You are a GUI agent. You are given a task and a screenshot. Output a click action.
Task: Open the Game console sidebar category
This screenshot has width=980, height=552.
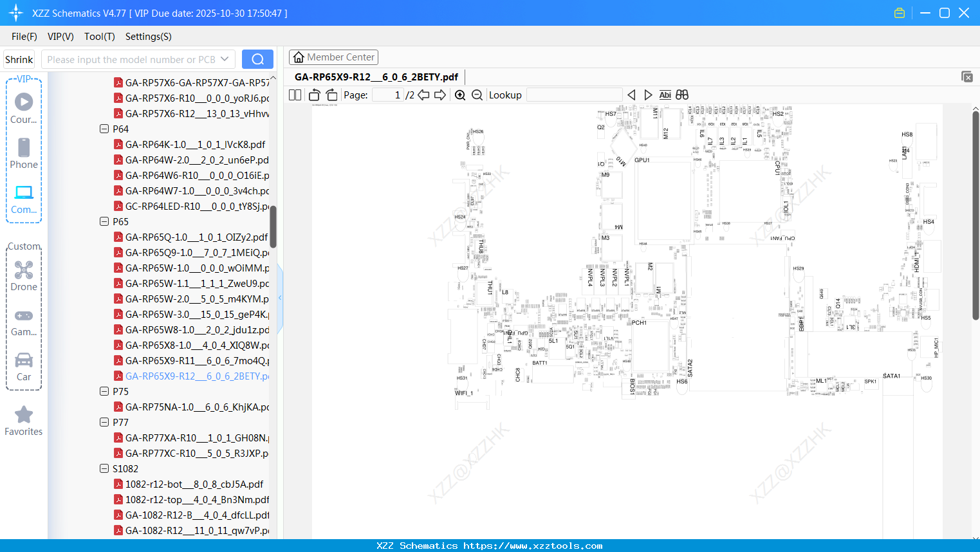point(24,322)
